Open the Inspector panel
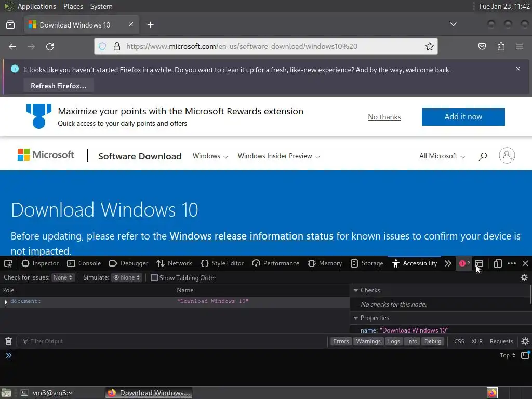The height and width of the screenshot is (399, 532). click(x=40, y=263)
